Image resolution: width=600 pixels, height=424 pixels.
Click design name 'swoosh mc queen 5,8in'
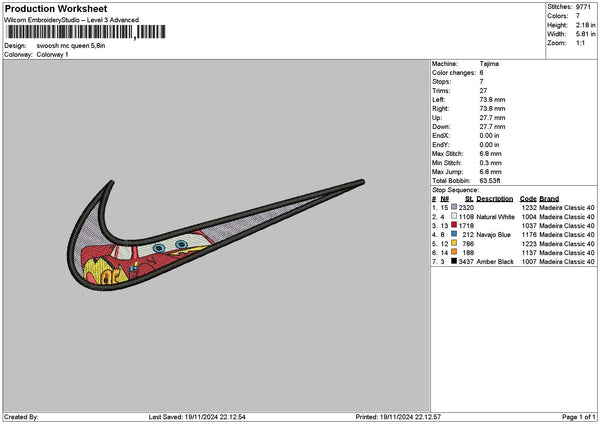point(71,46)
